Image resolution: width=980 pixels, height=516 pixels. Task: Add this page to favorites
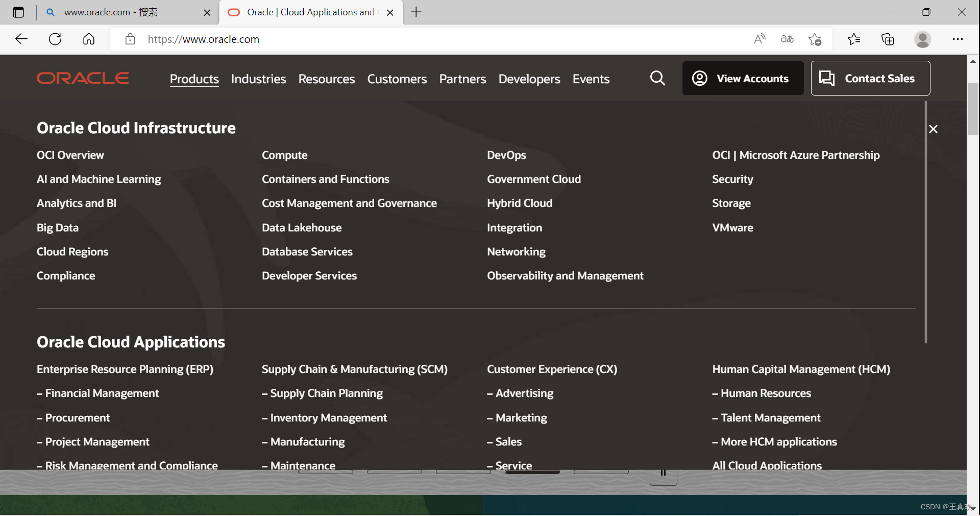coord(815,39)
